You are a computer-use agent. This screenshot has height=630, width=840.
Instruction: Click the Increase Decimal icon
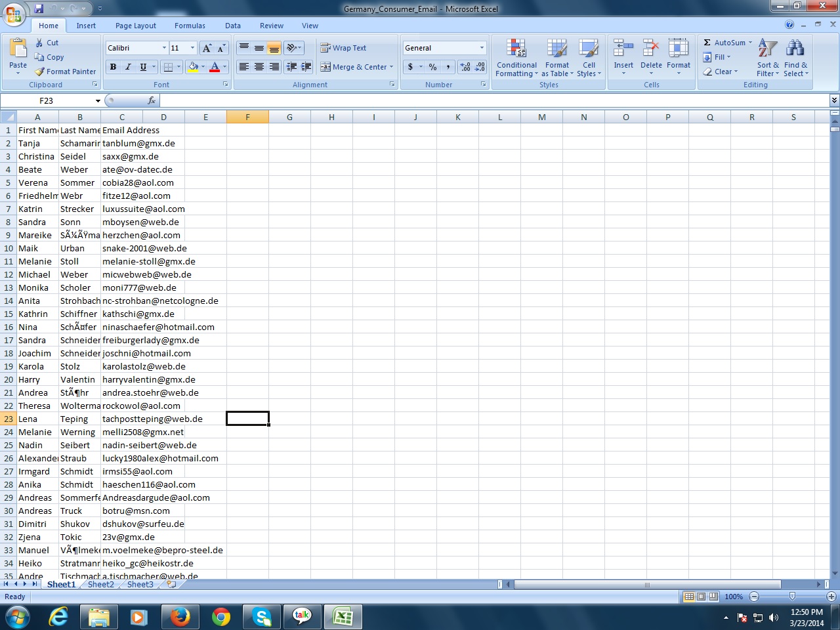[x=465, y=67]
